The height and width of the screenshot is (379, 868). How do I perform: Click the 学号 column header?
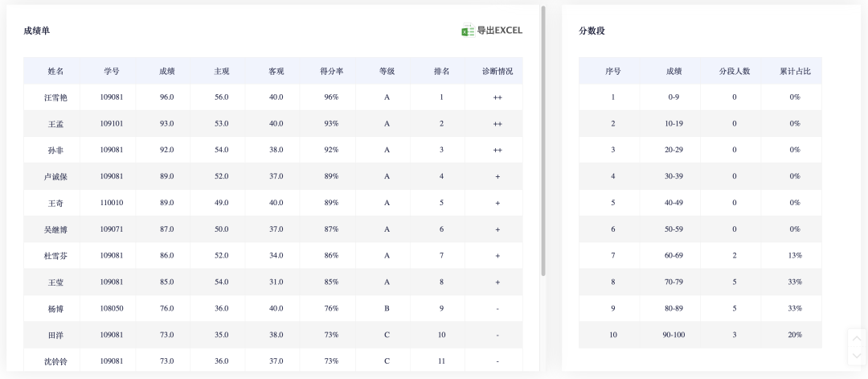[112, 71]
